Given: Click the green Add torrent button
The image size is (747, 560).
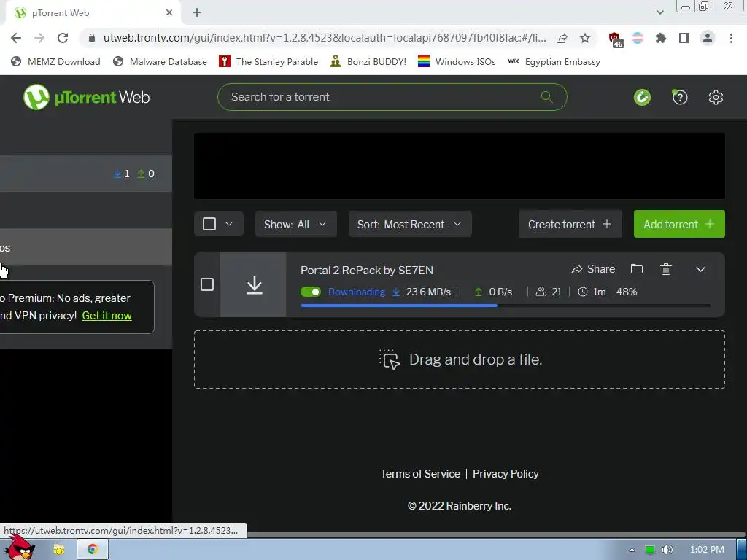Looking at the screenshot, I should (679, 224).
